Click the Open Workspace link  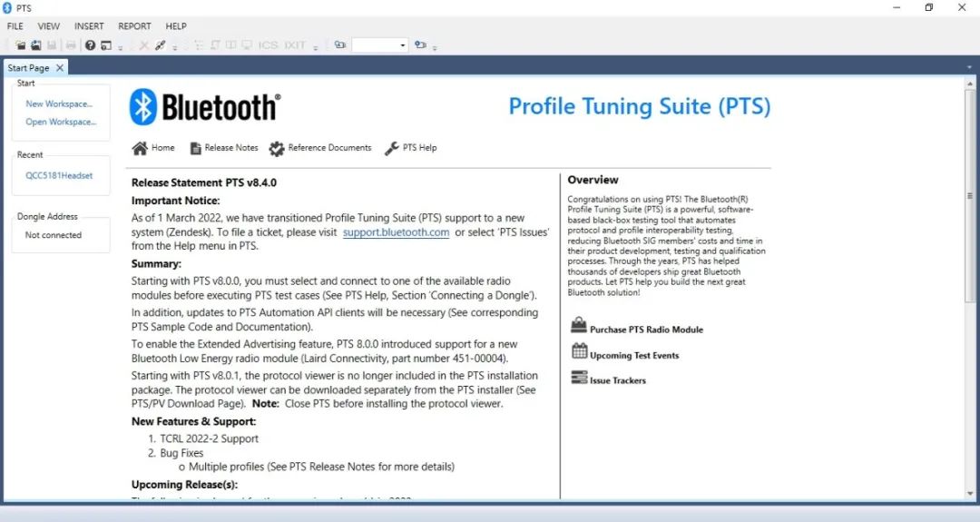coord(61,122)
